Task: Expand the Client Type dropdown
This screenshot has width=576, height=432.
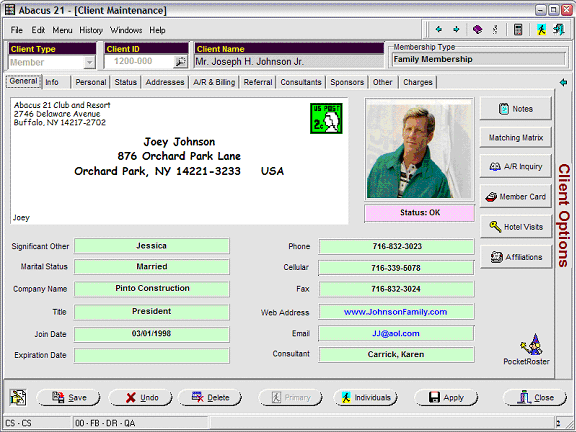Action: [89, 62]
